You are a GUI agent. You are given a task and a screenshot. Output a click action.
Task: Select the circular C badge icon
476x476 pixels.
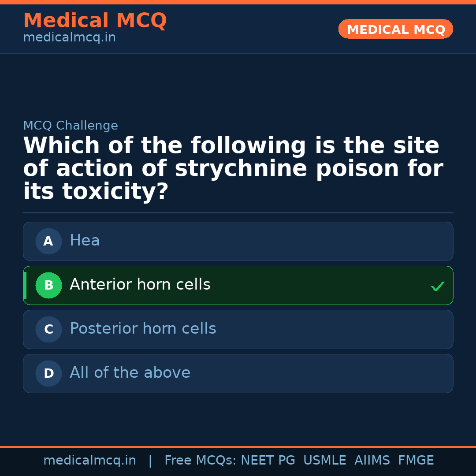[48, 329]
